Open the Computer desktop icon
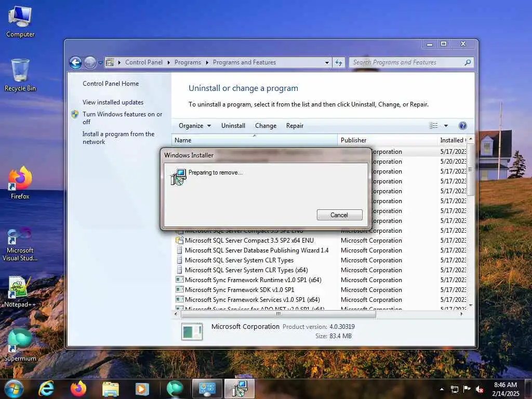 20,22
